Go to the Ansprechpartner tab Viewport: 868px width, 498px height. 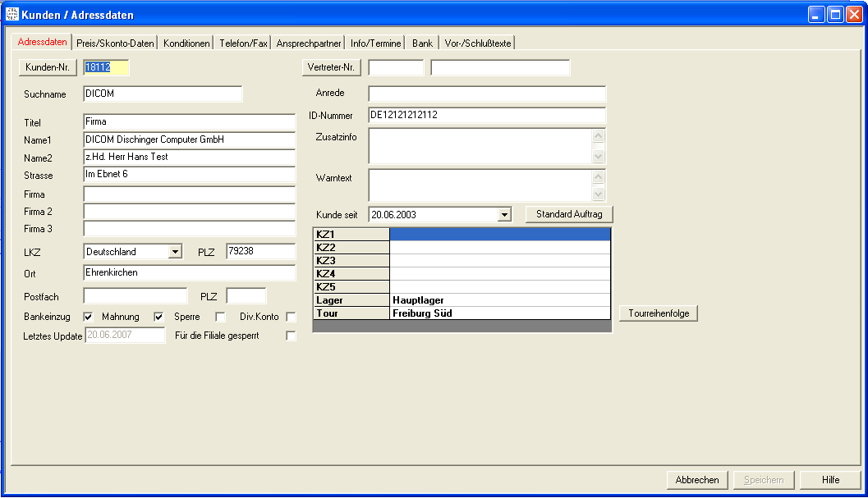point(309,43)
